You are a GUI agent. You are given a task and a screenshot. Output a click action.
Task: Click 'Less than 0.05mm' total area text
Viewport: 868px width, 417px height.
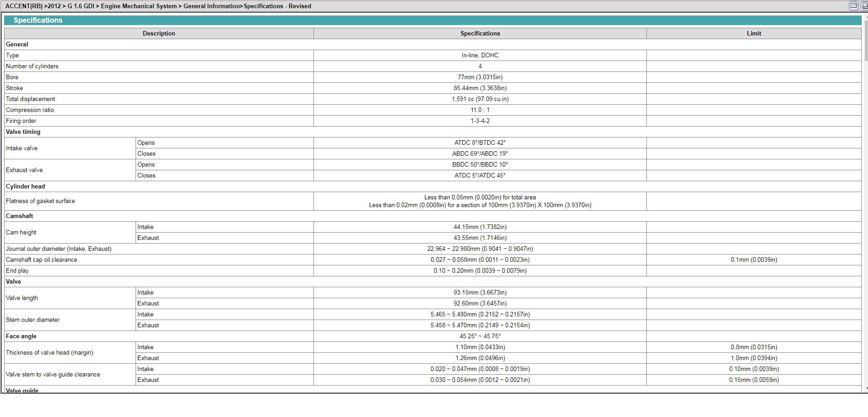[x=480, y=197]
